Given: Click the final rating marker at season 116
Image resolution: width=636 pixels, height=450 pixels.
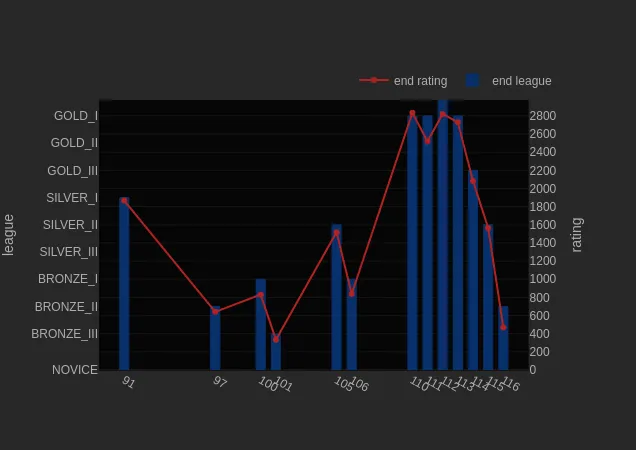Looking at the screenshot, I should coord(503,327).
